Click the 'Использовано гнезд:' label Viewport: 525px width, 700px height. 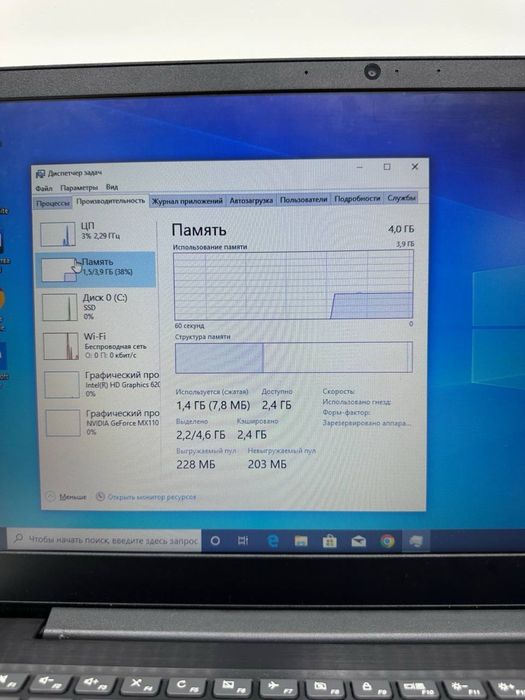tap(356, 402)
